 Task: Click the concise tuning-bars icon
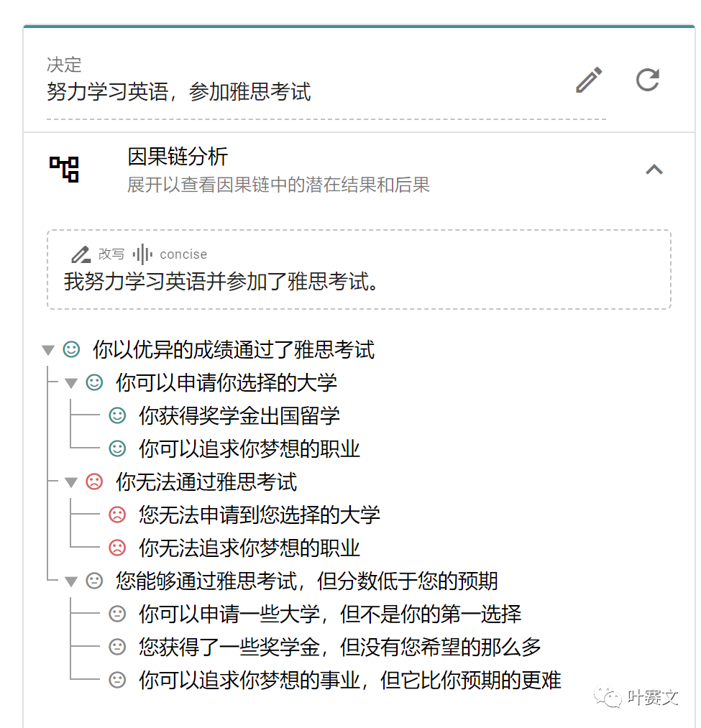142,254
